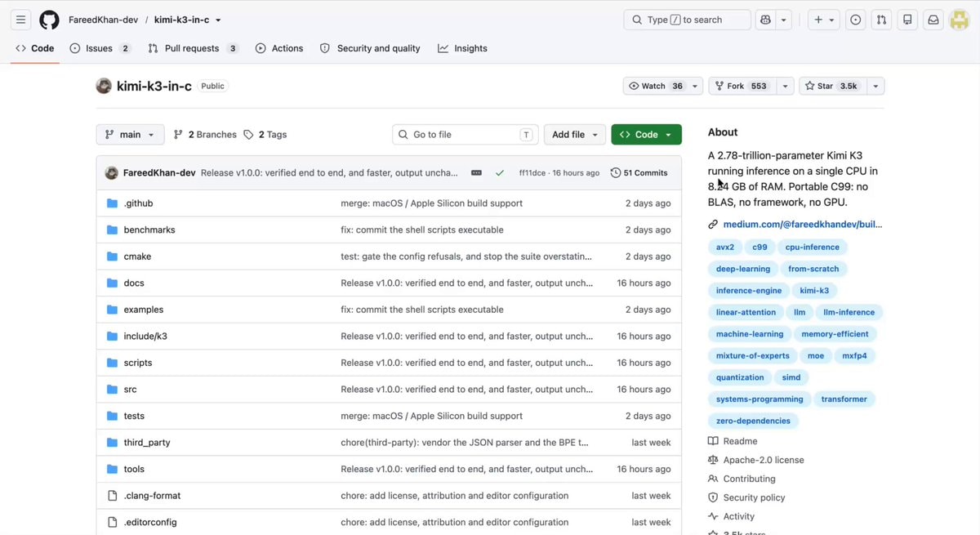
Task: Open the issues inbox icon in header
Action: click(855, 20)
